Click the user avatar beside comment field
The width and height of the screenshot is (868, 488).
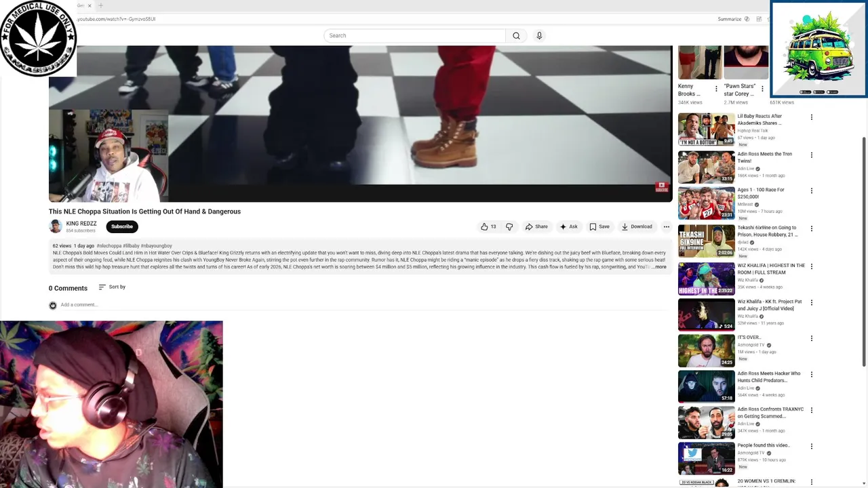(53, 305)
